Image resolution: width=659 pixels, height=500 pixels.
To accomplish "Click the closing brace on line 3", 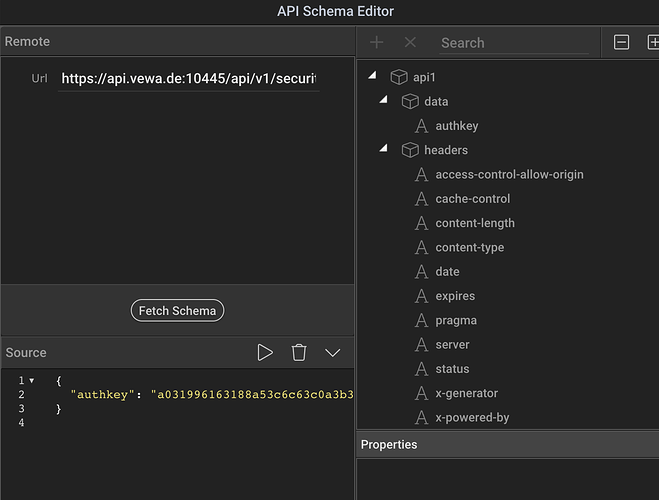I will pyautogui.click(x=59, y=409).
